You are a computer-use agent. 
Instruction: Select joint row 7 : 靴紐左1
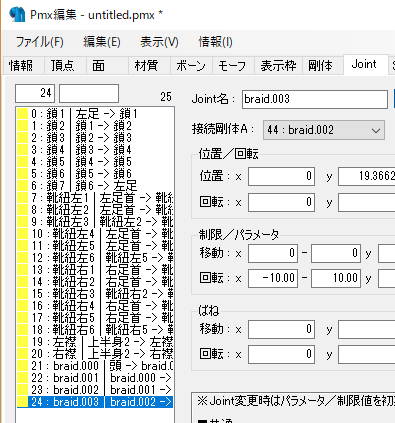coord(95,198)
